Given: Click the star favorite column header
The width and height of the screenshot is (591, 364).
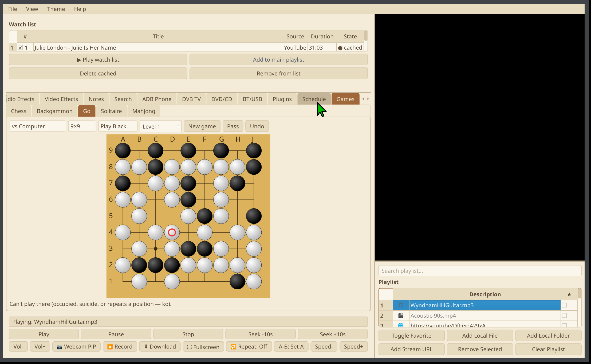Looking at the screenshot, I should pos(569,294).
